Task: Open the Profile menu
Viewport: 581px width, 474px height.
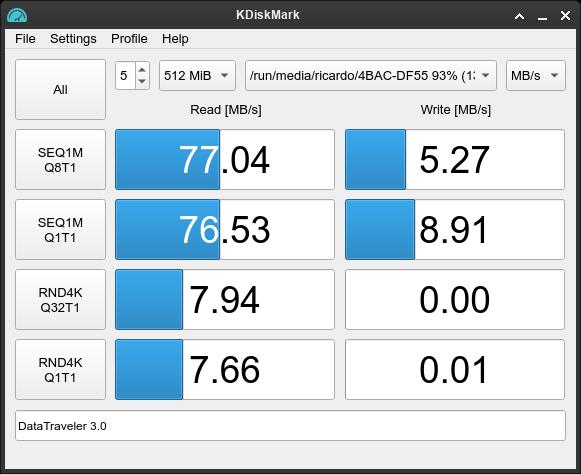Action: click(x=129, y=39)
